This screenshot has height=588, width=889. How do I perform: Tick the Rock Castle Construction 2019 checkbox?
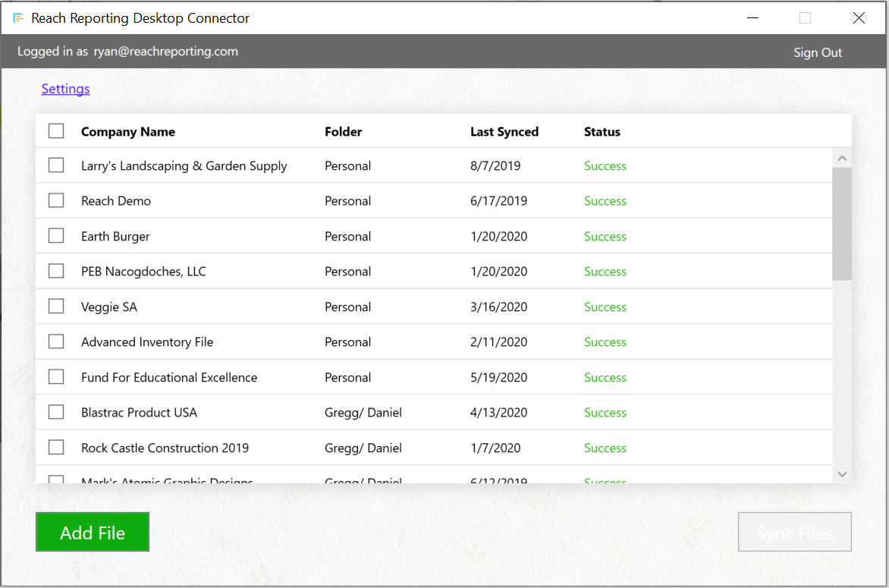(x=56, y=448)
